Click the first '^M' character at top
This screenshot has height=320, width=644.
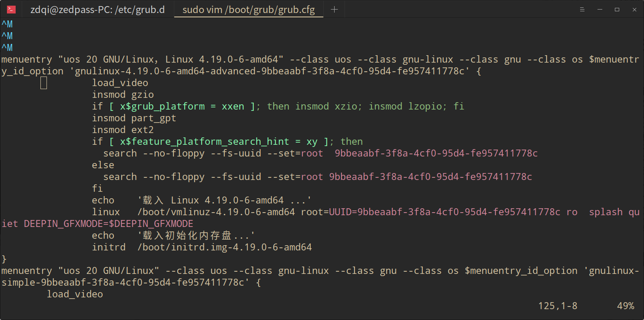click(7, 24)
